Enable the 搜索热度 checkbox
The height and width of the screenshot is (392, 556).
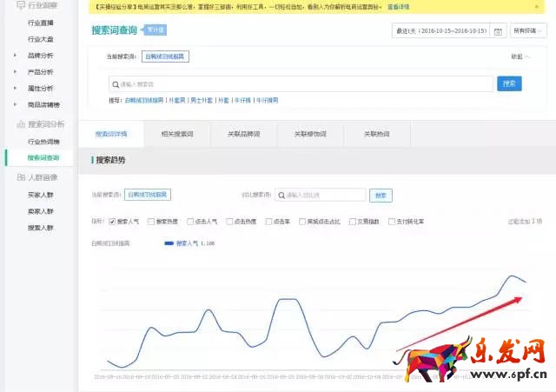point(151,222)
